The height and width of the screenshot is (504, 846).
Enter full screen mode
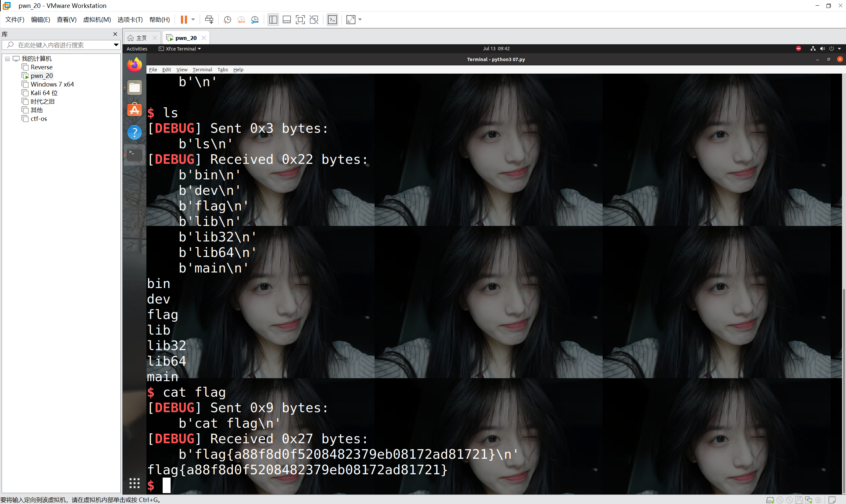[300, 20]
